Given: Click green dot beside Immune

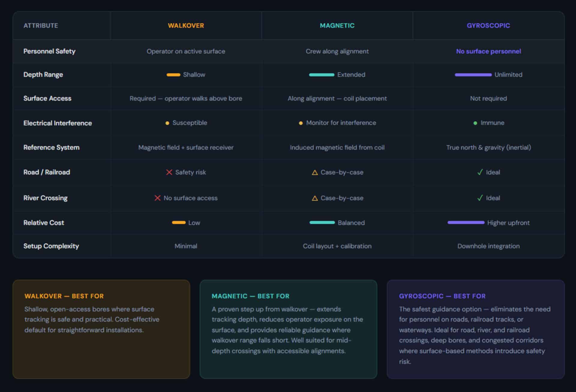Looking at the screenshot, I should tap(475, 123).
